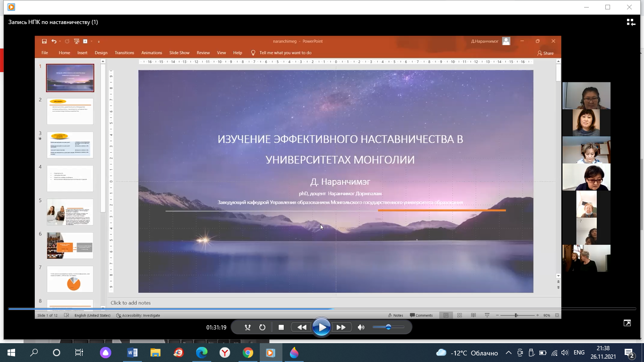Open Microsoft Word from taskbar
This screenshot has height=362, width=644.
coord(132,353)
